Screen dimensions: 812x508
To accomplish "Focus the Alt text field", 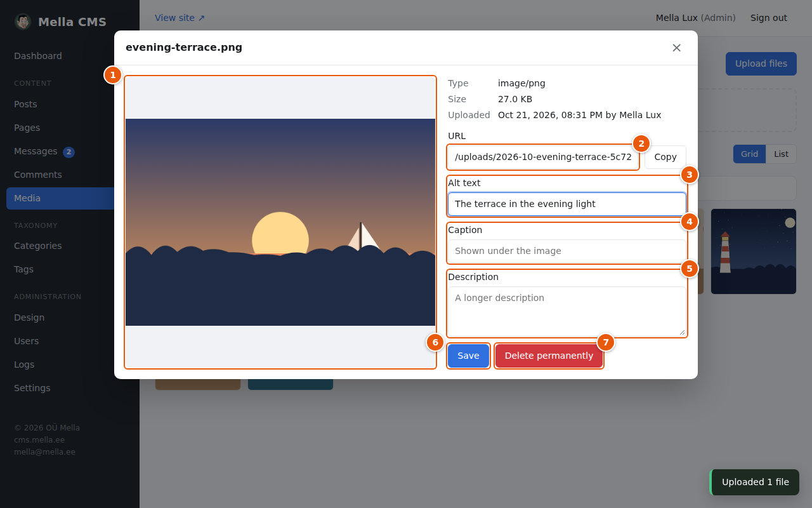I will 567,204.
